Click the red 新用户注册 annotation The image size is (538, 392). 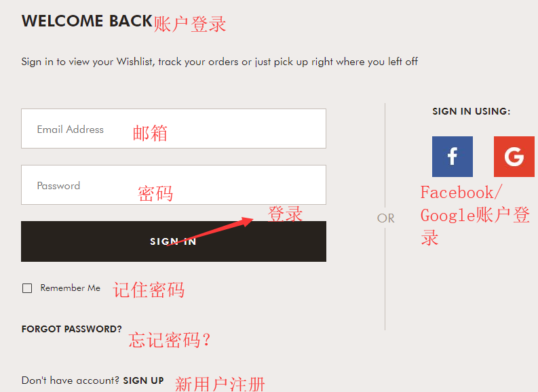pos(220,384)
